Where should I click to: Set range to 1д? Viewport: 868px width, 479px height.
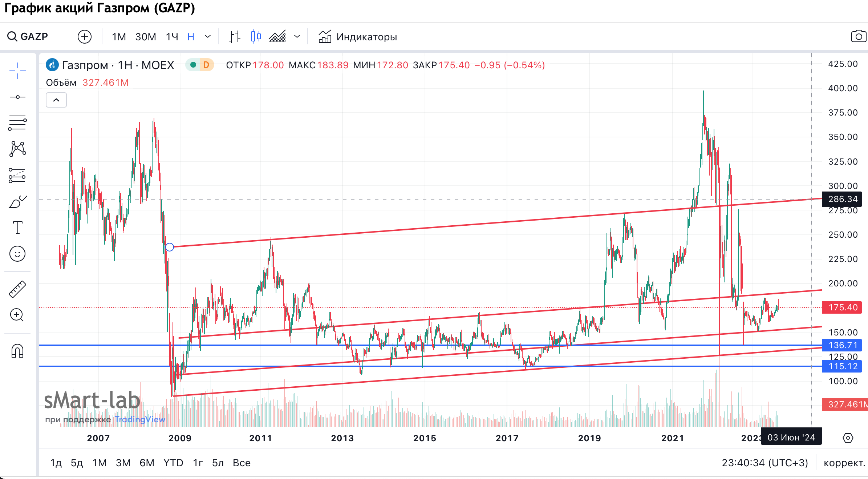tap(56, 463)
